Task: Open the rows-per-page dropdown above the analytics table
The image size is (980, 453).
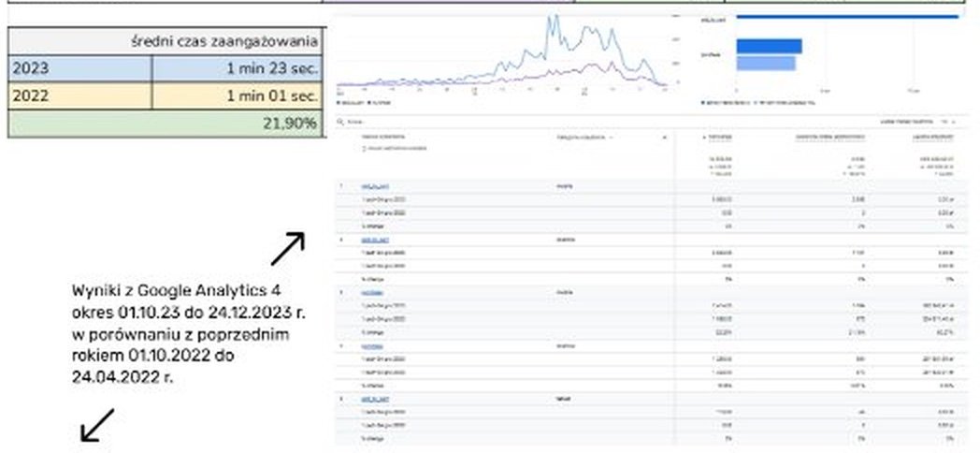Action: tap(947, 122)
